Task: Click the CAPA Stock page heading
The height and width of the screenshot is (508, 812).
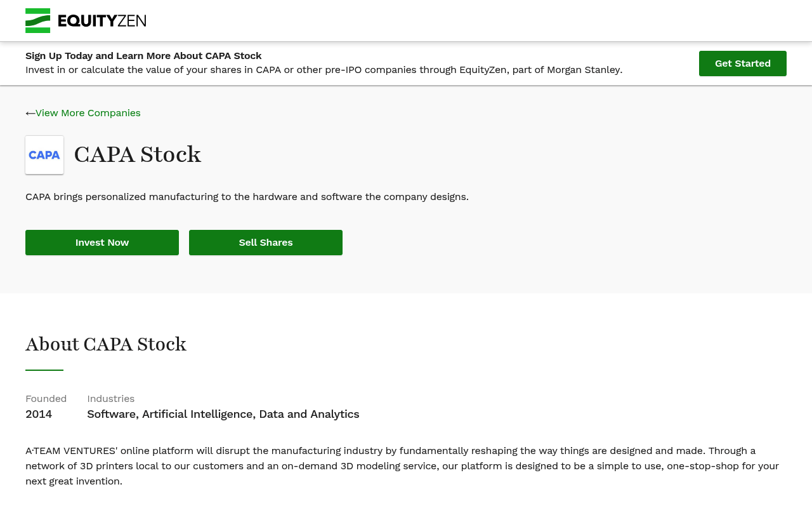Action: click(138, 155)
